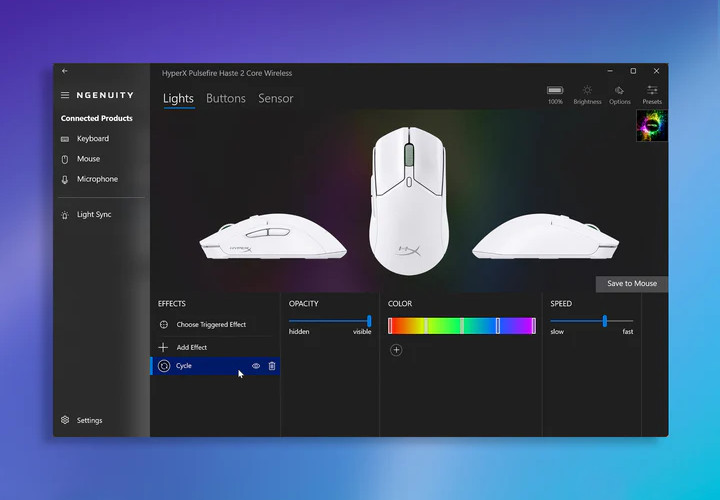Open Light Sync from sidebar

94,214
